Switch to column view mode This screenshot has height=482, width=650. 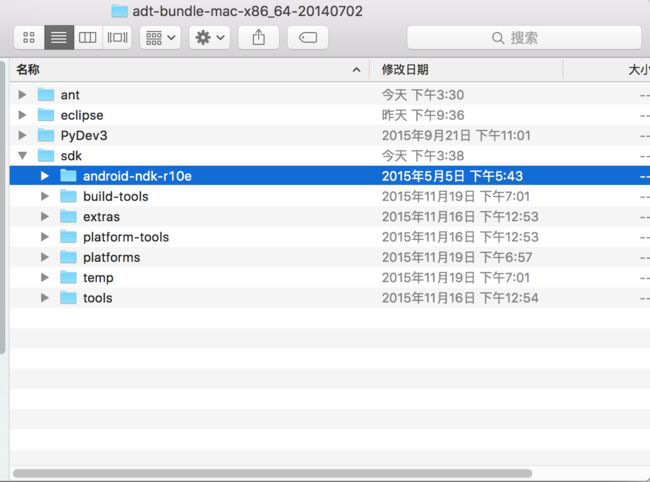click(x=87, y=38)
